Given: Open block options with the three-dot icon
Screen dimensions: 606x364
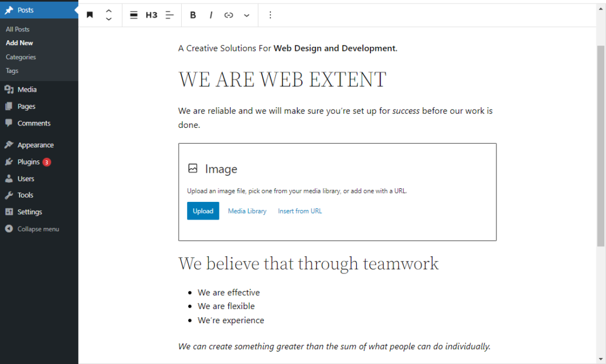Looking at the screenshot, I should pyautogui.click(x=270, y=15).
